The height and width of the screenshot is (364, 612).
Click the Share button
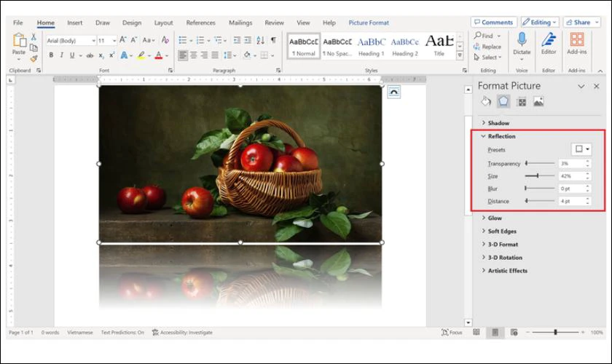(581, 23)
